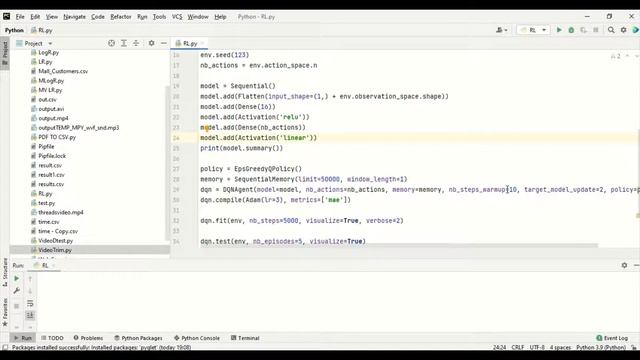This screenshot has height=360, width=640.
Task: Click the RL.py breadcrumb in navigation bar
Action: 42,30
